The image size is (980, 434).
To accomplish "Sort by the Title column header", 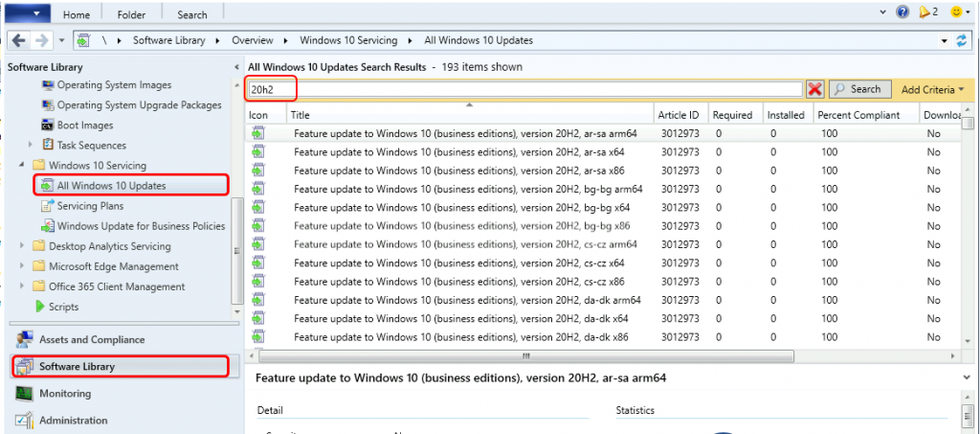I will coord(469,115).
